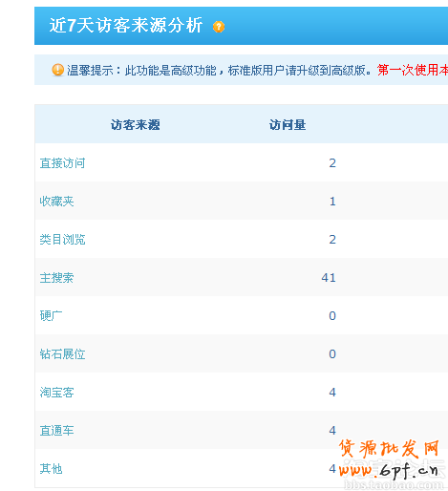The height and width of the screenshot is (491, 448).
Task: Click the visit count for 直接访问
Action: [332, 163]
